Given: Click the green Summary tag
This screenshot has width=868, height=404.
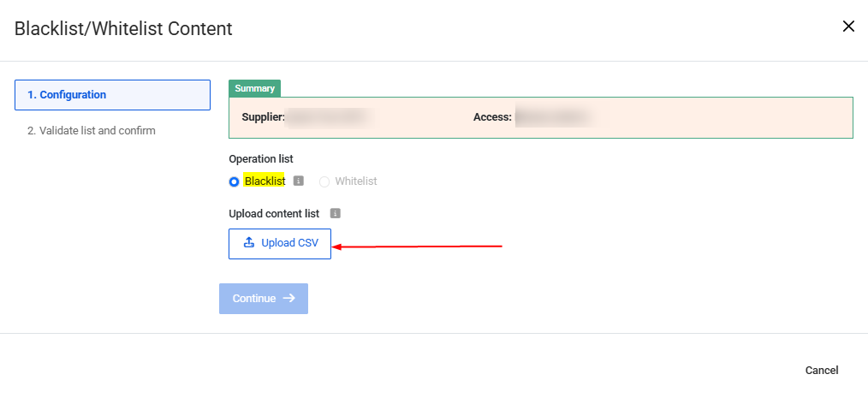Looking at the screenshot, I should (254, 88).
